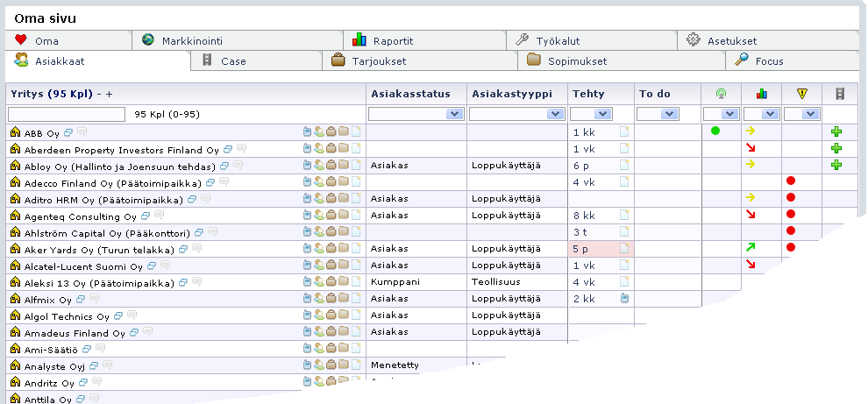The image size is (868, 404).
Task: Click Menetetty status in Analyste Oyj row
Action: click(395, 365)
